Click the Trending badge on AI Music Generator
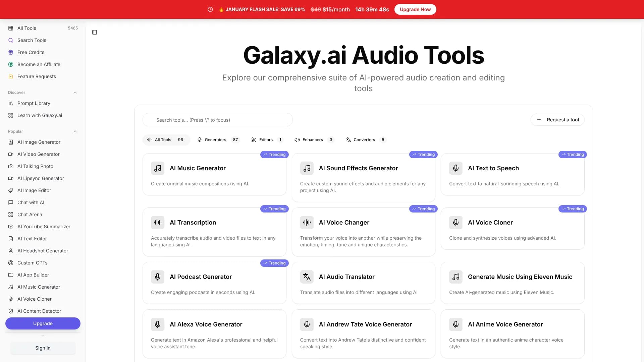The height and width of the screenshot is (362, 644). coord(274,155)
